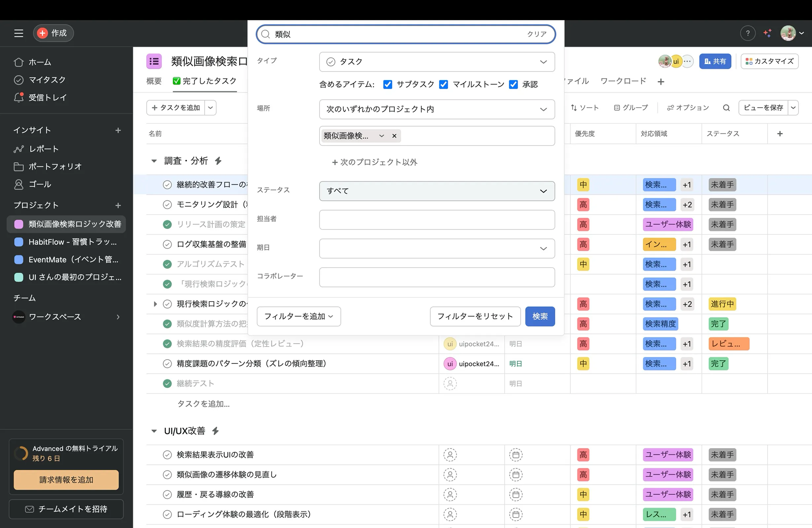Expand subtasks of 現行検索ロジック task
Image resolution: width=812 pixels, height=528 pixels.
(155, 304)
